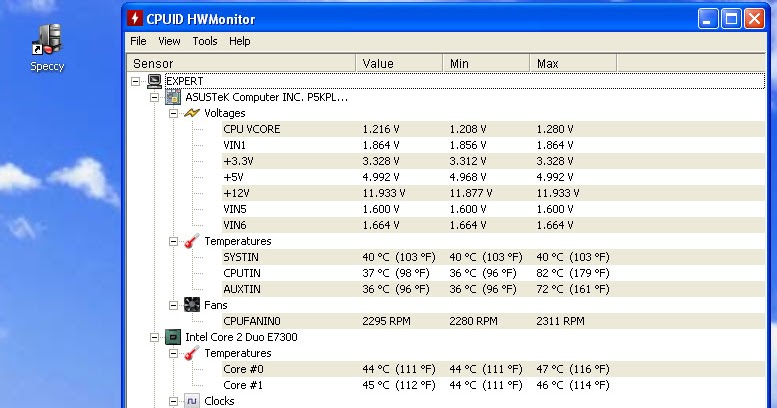Select the SYSTIN temperature row
This screenshot has height=408, width=777.
(x=493, y=257)
